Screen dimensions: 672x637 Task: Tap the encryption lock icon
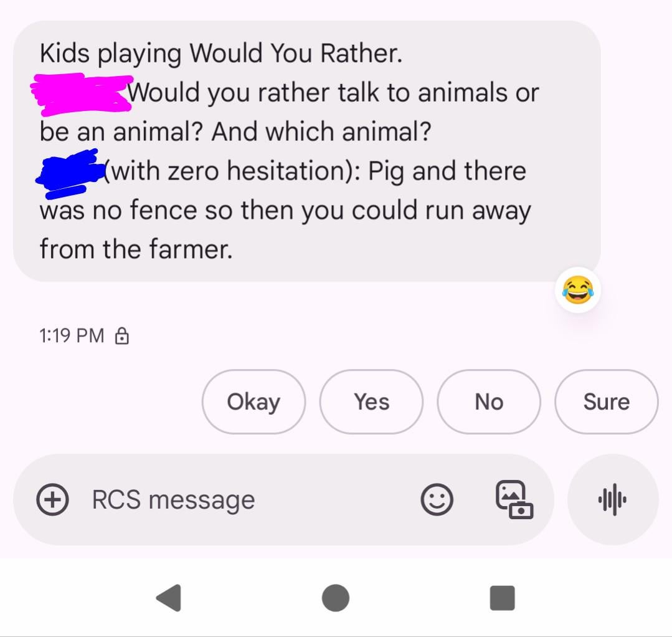click(x=122, y=336)
